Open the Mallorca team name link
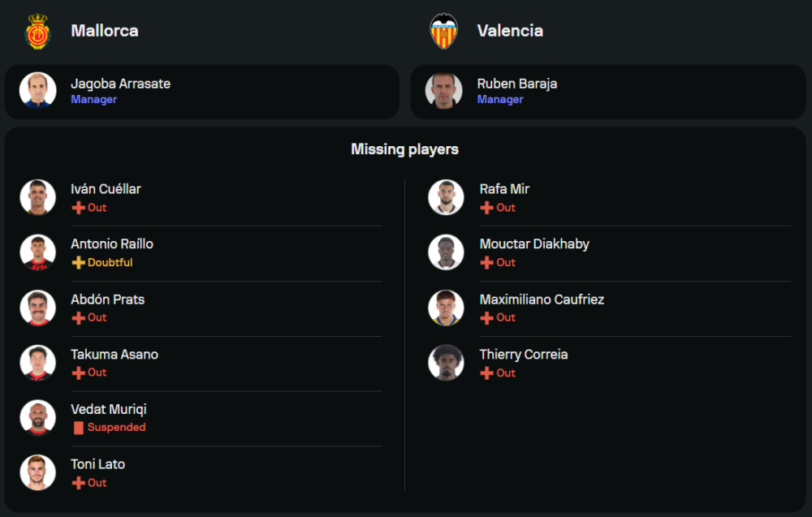Screen dimensions: 812x517 pyautogui.click(x=105, y=31)
